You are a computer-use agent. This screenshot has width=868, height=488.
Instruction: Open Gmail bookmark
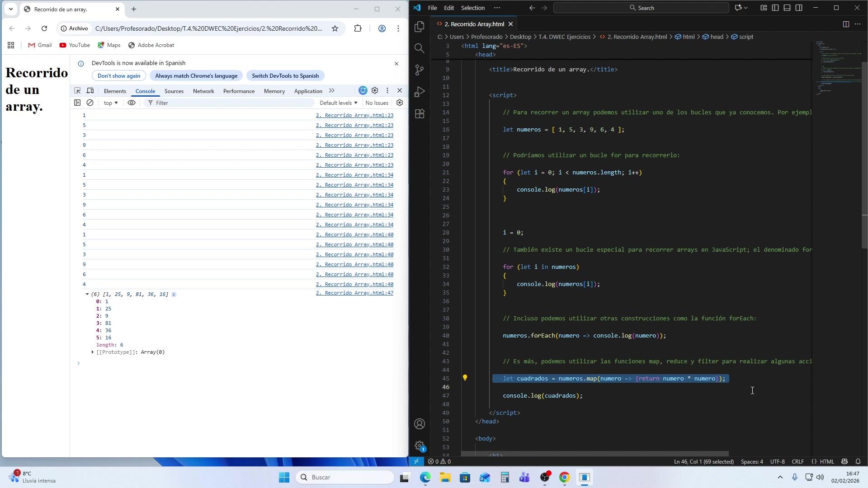(x=40, y=45)
